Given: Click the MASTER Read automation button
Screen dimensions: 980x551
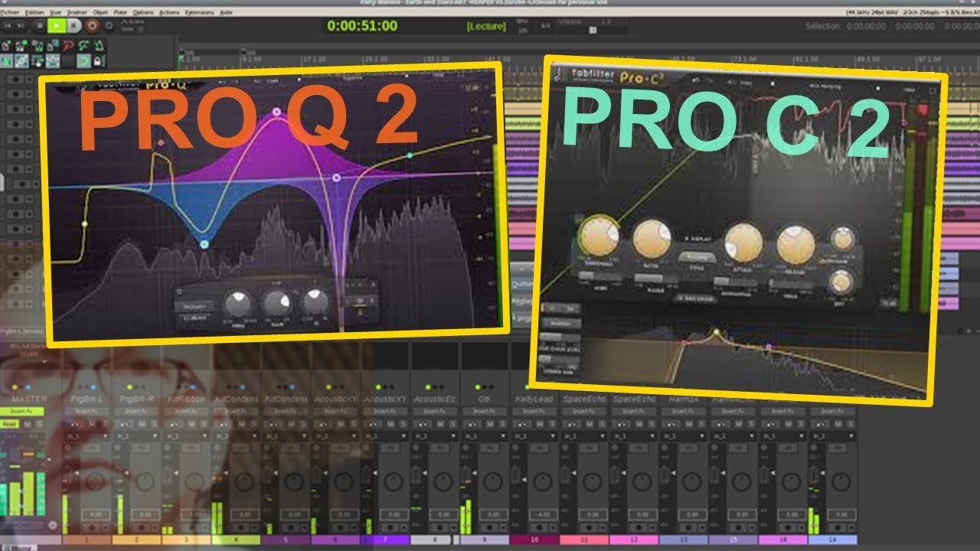Looking at the screenshot, I should point(9,424).
